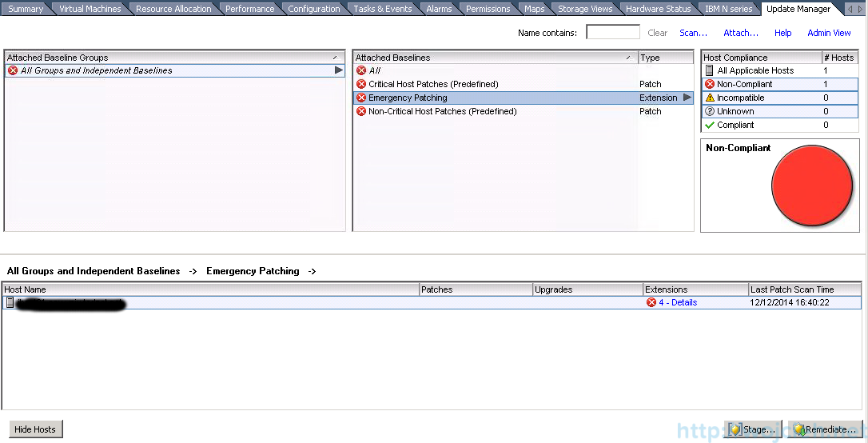This screenshot has height=443, width=868.
Task: Expand arrow on All Groups and Independent Baselines
Action: point(339,70)
